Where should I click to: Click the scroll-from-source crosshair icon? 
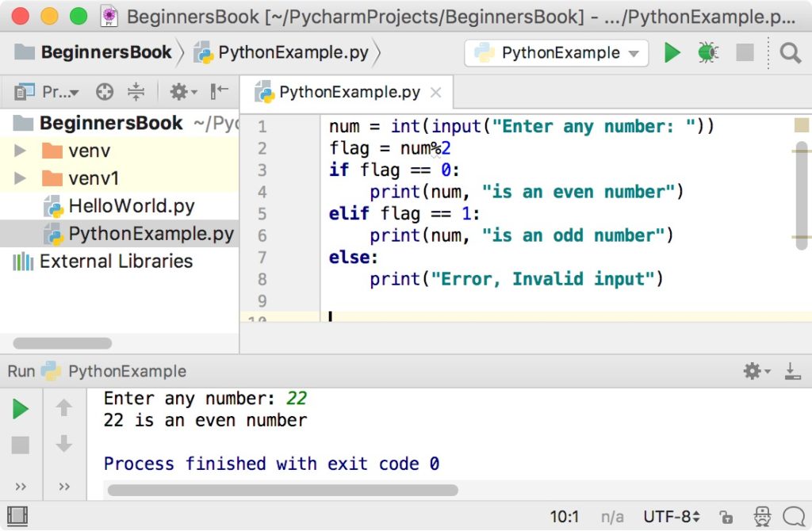pos(104,92)
